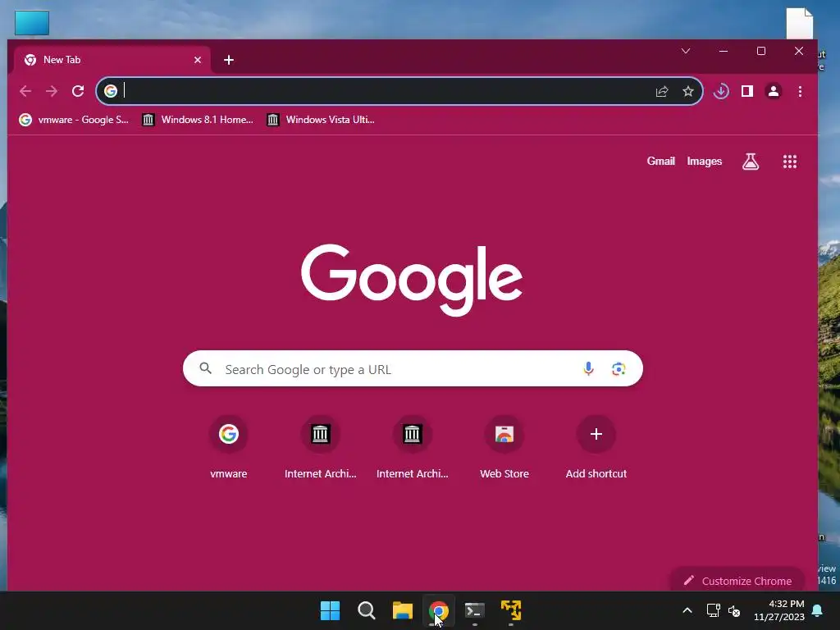840x630 pixels.
Task: Open the muted volume tray icon
Action: tap(734, 610)
